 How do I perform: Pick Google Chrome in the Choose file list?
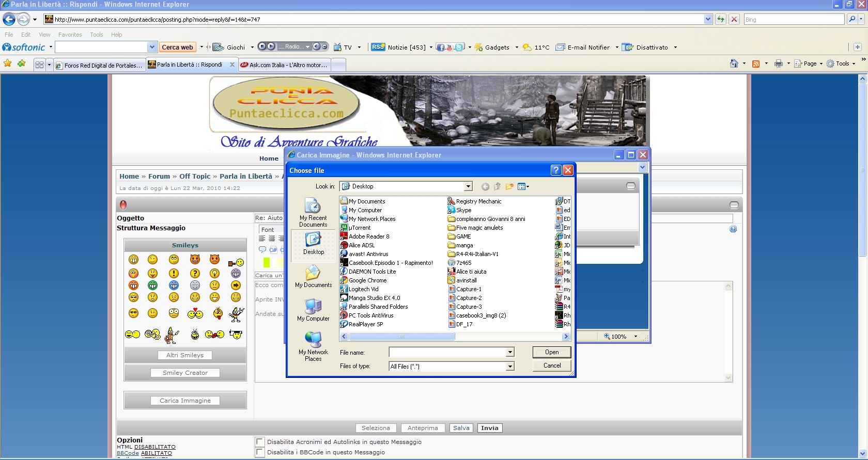[363, 280]
